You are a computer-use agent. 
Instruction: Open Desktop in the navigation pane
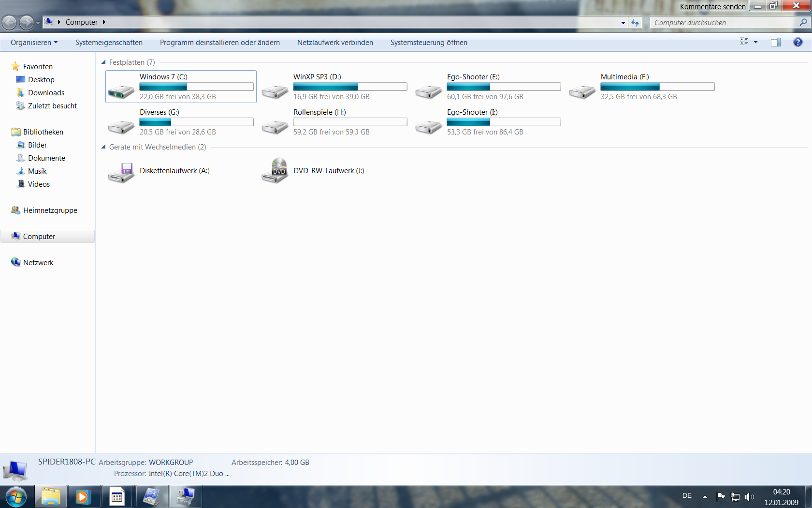[x=41, y=80]
